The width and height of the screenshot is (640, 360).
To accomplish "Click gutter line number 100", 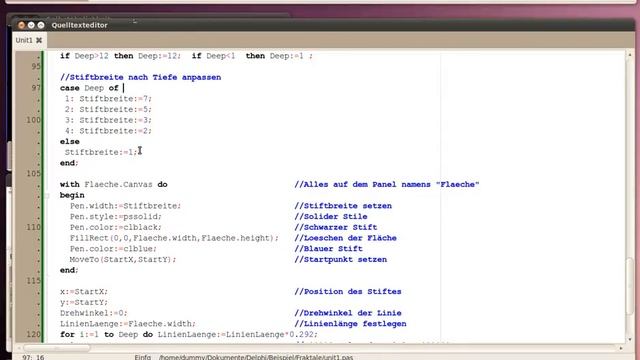I will pyautogui.click(x=34, y=120).
